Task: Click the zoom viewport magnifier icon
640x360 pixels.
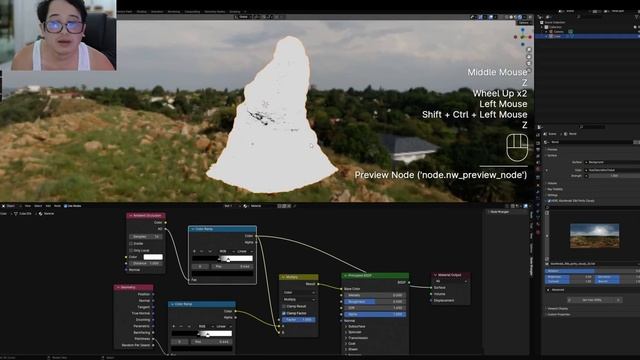Action: click(x=529, y=50)
